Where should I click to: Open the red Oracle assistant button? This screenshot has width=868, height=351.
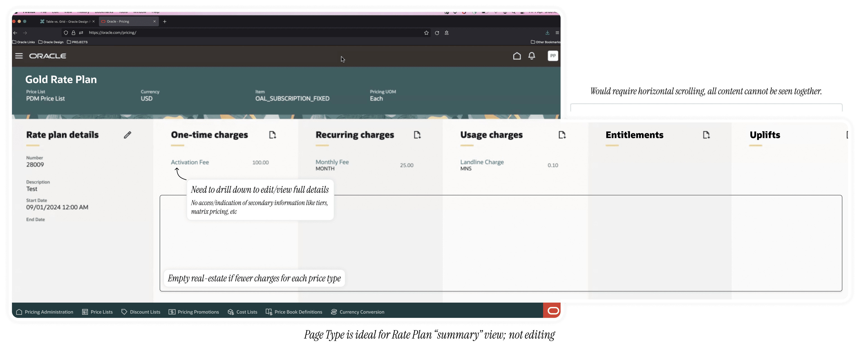point(552,310)
